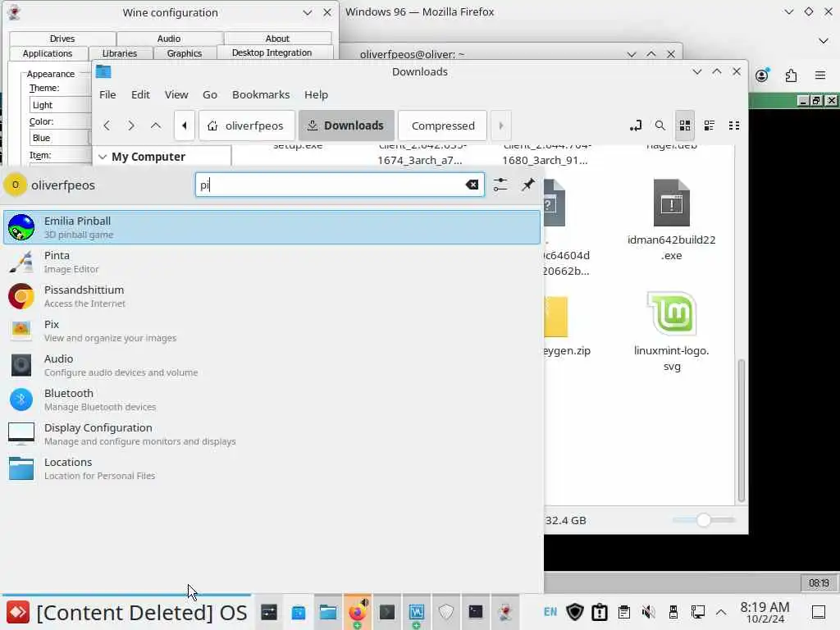The image size is (840, 630).
Task: Search files in Downloads window
Action: coord(660,126)
